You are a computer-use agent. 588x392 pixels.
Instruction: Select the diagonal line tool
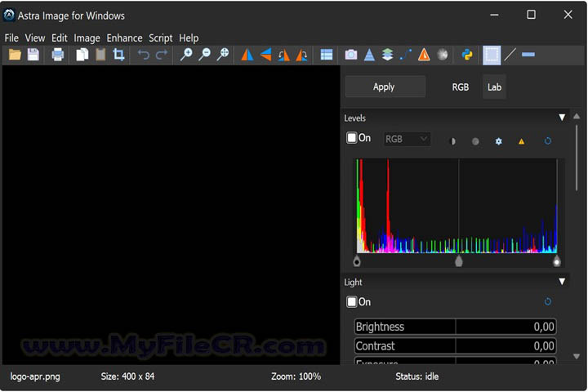click(510, 55)
